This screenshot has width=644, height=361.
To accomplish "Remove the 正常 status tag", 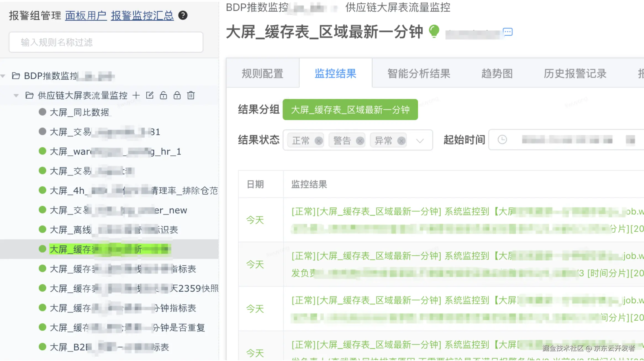I will point(319,141).
